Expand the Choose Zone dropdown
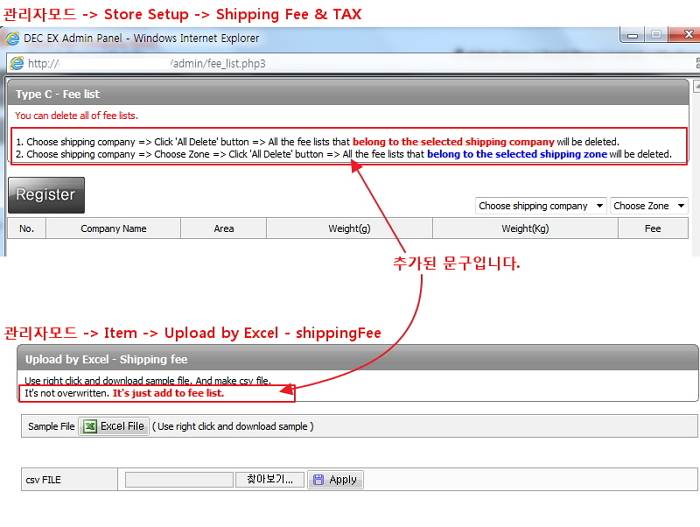The height and width of the screenshot is (527, 700). 649,206
